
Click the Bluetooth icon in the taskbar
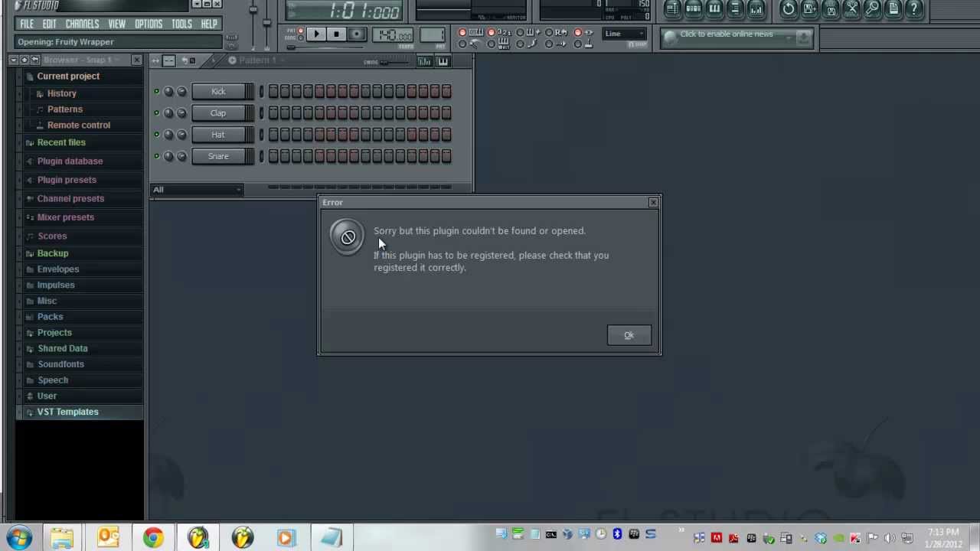tap(617, 534)
